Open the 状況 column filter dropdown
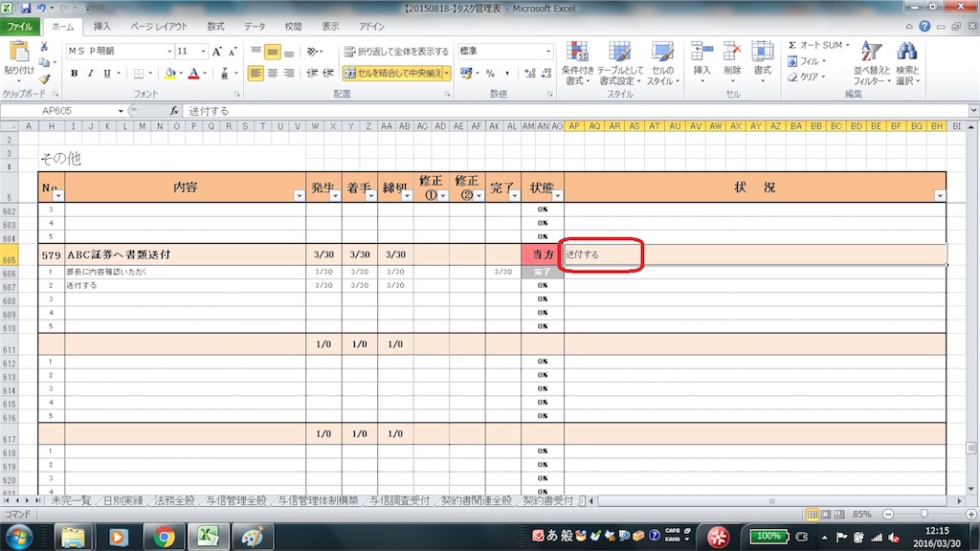 940,196
